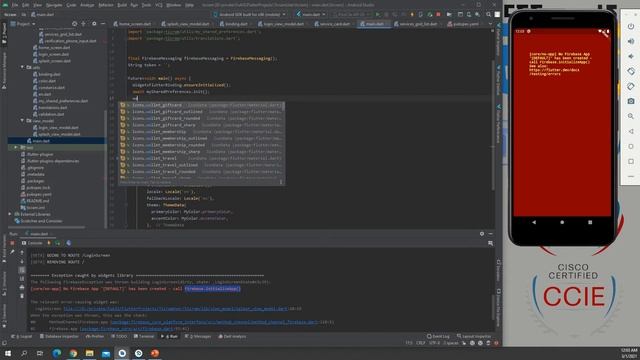Click emulator zoom magnifier icon

631,116
